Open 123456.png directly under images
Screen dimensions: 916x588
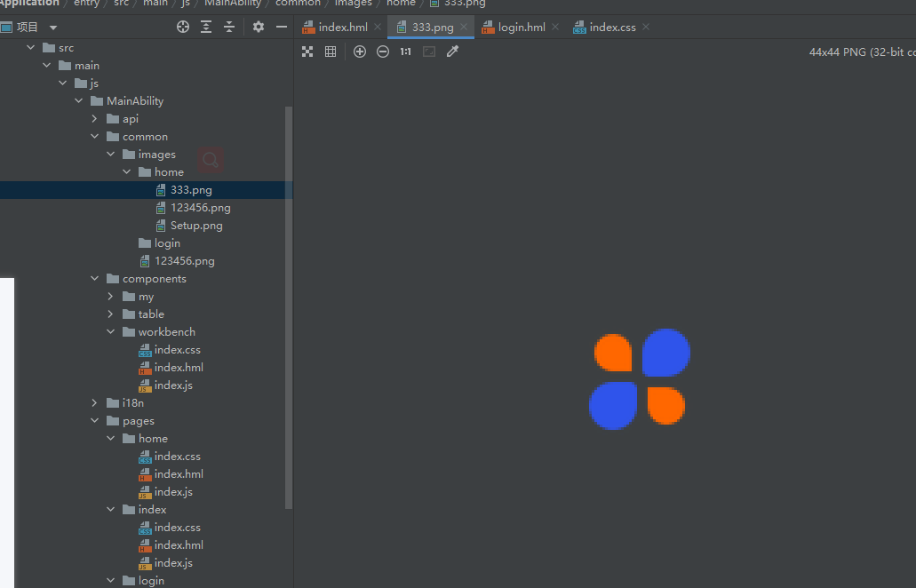(x=177, y=261)
